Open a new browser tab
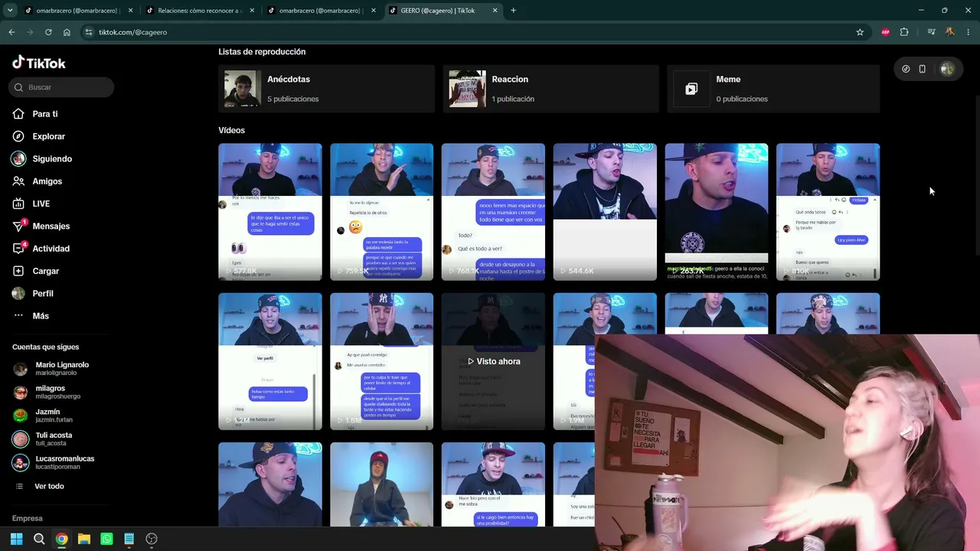 513,11
